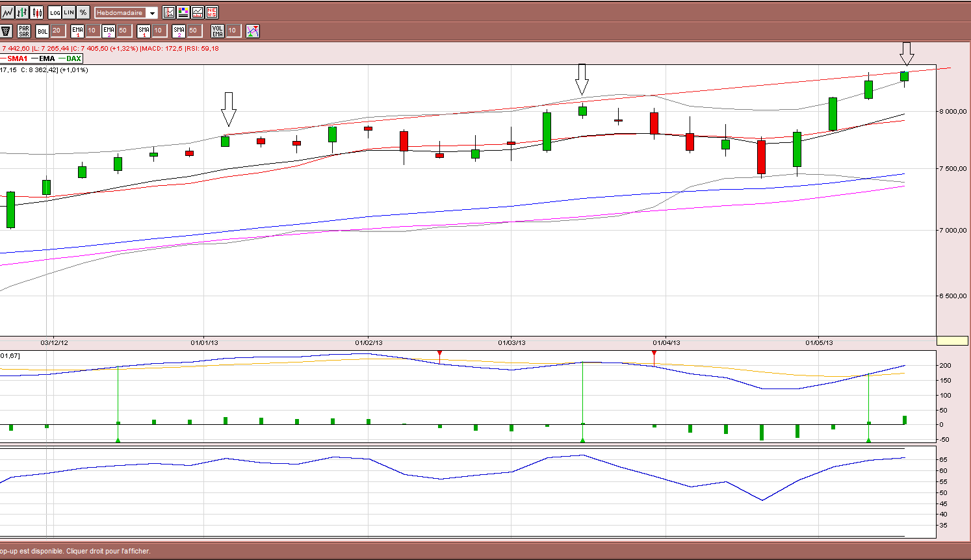971x560 pixels.
Task: Click the 200 MACD scale label
Action: (x=946, y=366)
